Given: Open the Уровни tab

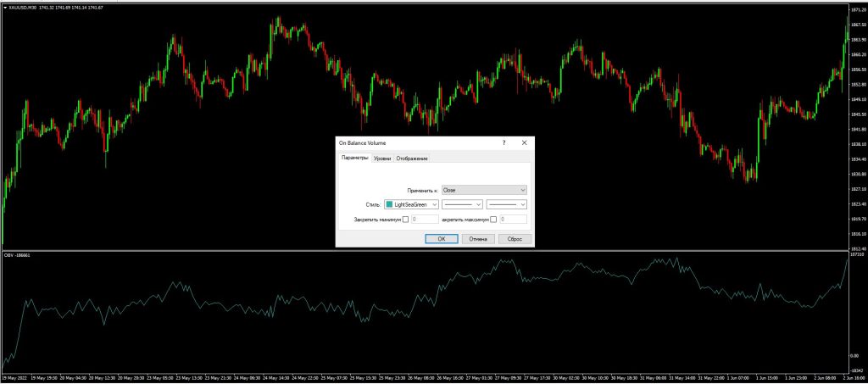Looking at the screenshot, I should (x=382, y=159).
